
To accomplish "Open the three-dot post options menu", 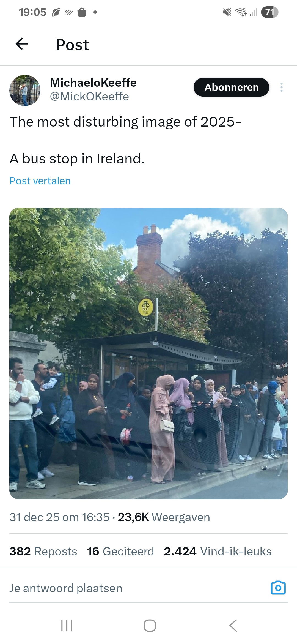I will (x=281, y=87).
